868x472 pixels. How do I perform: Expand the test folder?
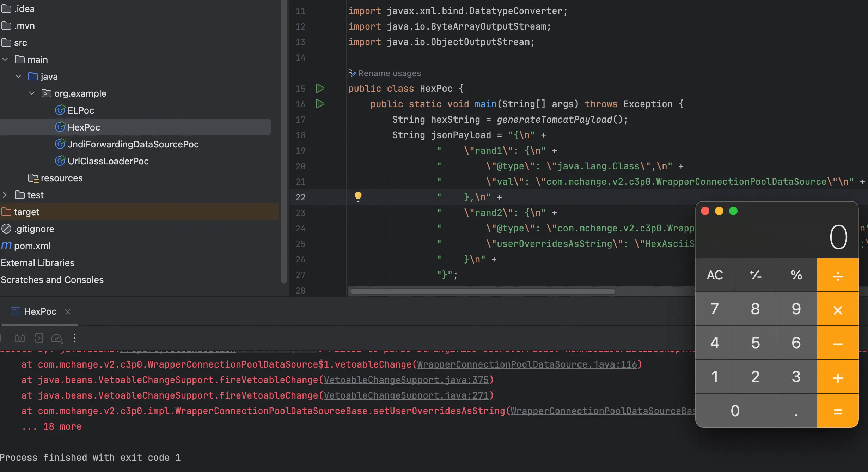[5, 195]
